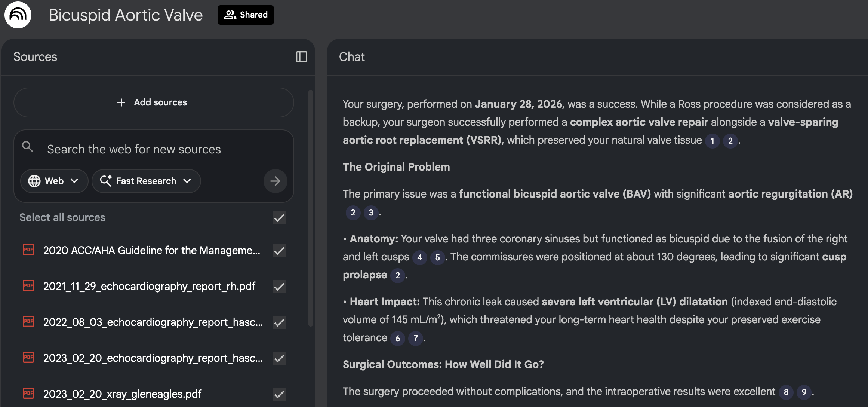
Task: Open the Web source type dropdown
Action: coord(54,181)
